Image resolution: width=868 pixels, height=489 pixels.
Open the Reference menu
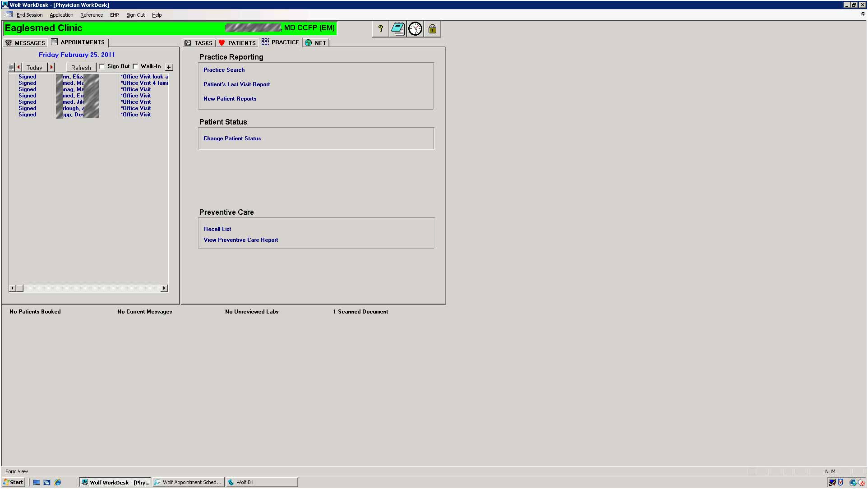coord(92,15)
